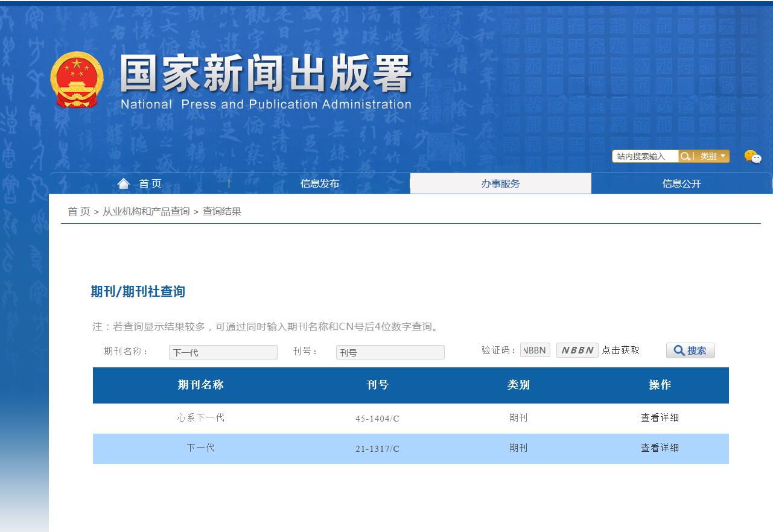Screen dimensions: 773x532
Task: Click the 验证码 entry box
Action: [535, 349]
